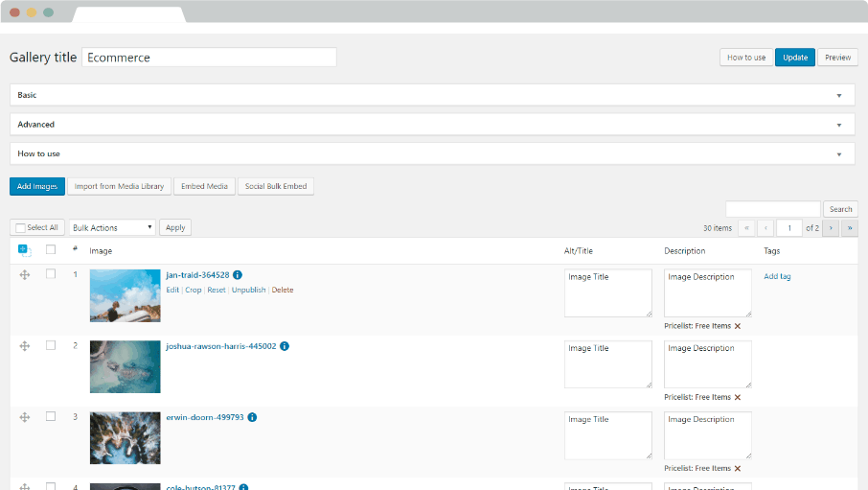The height and width of the screenshot is (490, 868).
Task: Grab the move handle for image row 1
Action: tap(25, 275)
